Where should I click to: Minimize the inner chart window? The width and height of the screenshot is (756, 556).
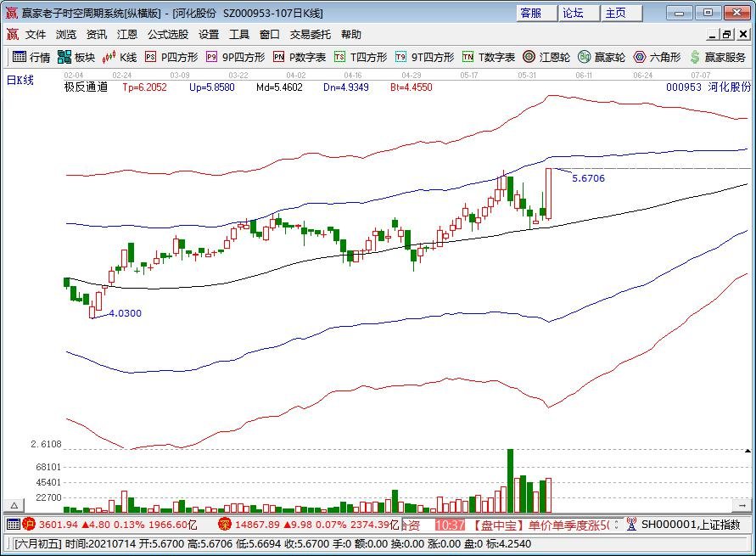tap(713, 34)
